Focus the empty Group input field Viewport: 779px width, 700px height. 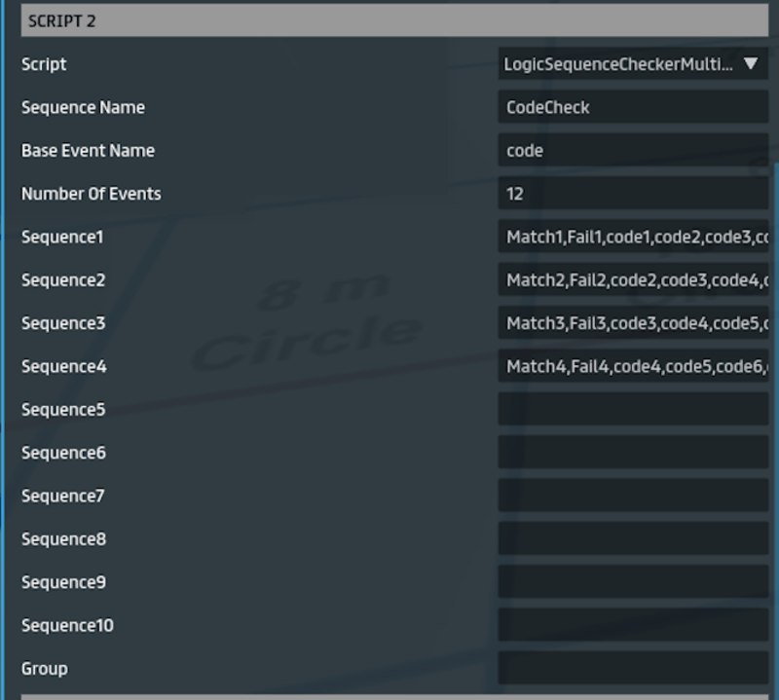(x=633, y=668)
